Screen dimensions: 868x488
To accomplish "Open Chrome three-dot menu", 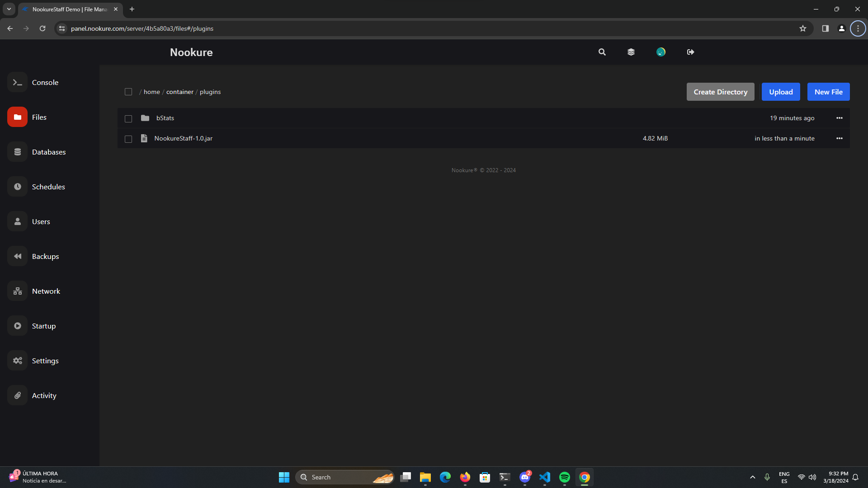I will [x=858, y=28].
